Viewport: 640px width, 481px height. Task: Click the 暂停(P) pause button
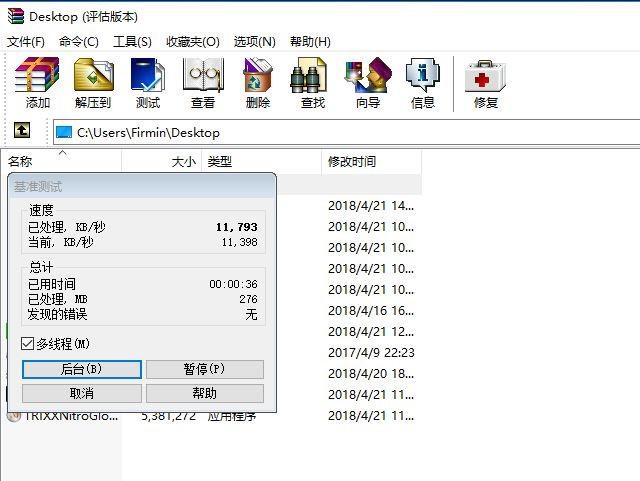(204, 369)
